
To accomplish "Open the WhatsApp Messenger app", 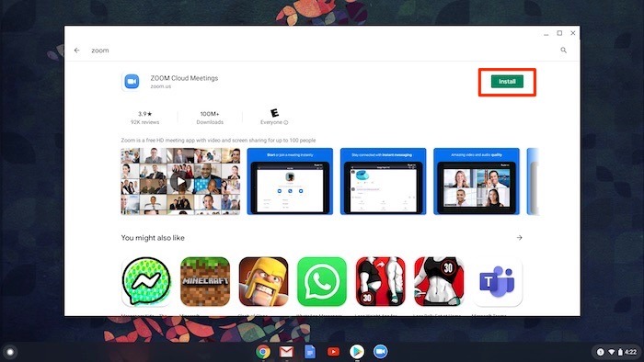I will pyautogui.click(x=322, y=282).
